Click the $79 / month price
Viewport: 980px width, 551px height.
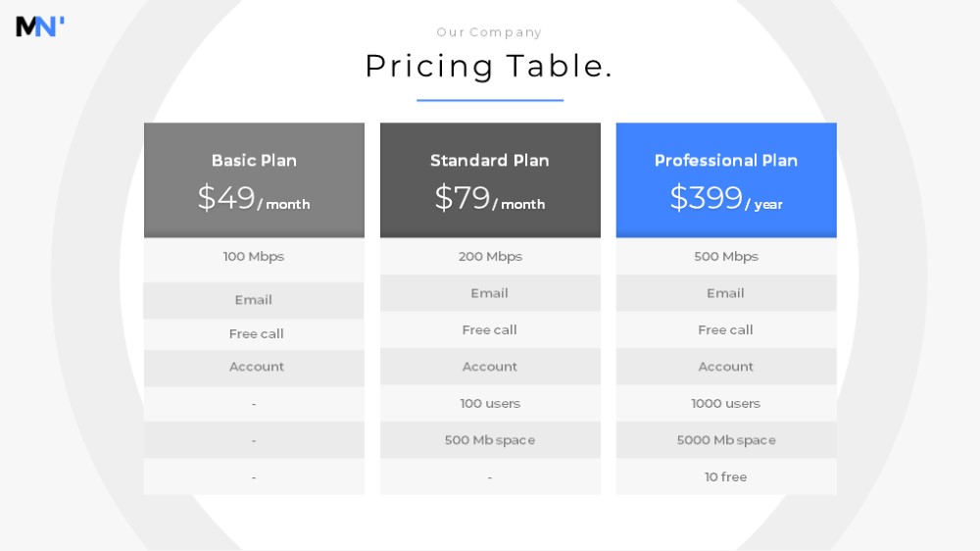point(490,198)
